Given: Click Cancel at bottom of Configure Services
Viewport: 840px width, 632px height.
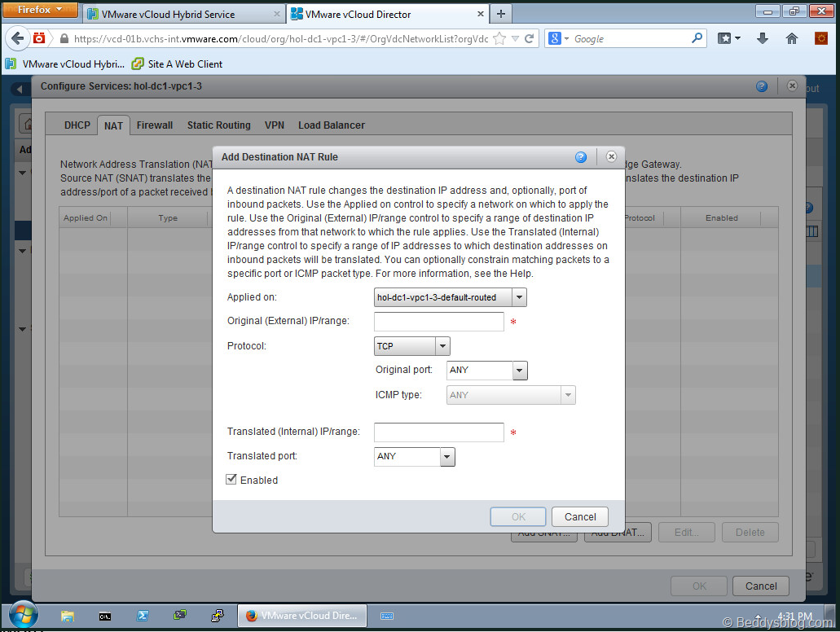Looking at the screenshot, I should click(x=761, y=586).
